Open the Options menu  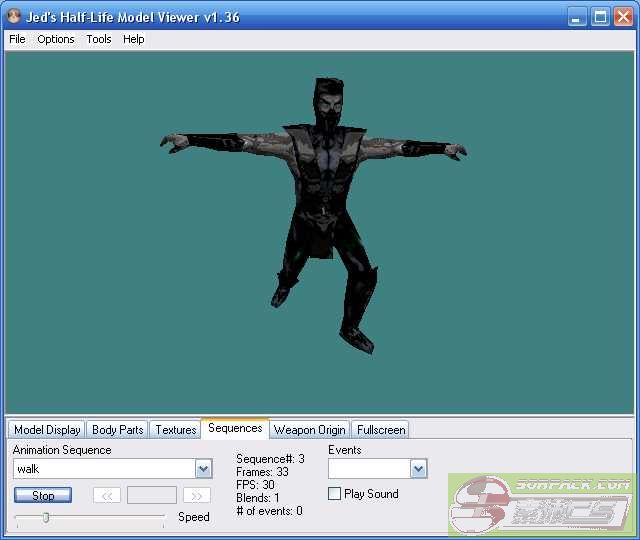(56, 39)
